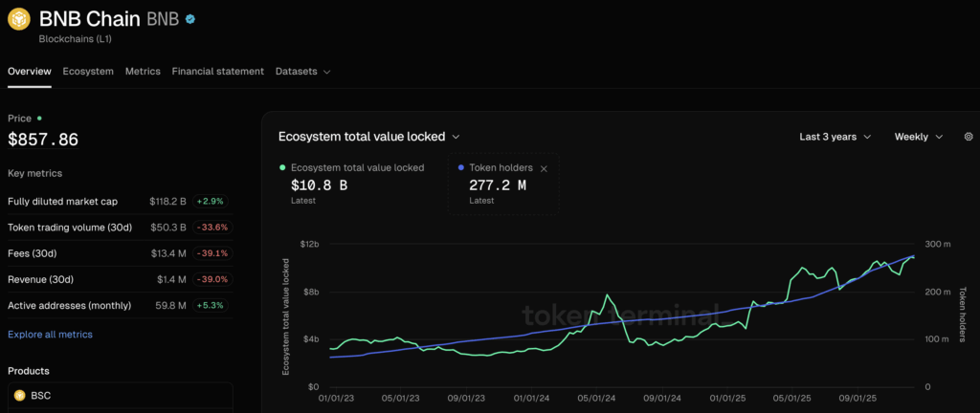Click green dot of Ecosystem total value locked legend

[282, 168]
